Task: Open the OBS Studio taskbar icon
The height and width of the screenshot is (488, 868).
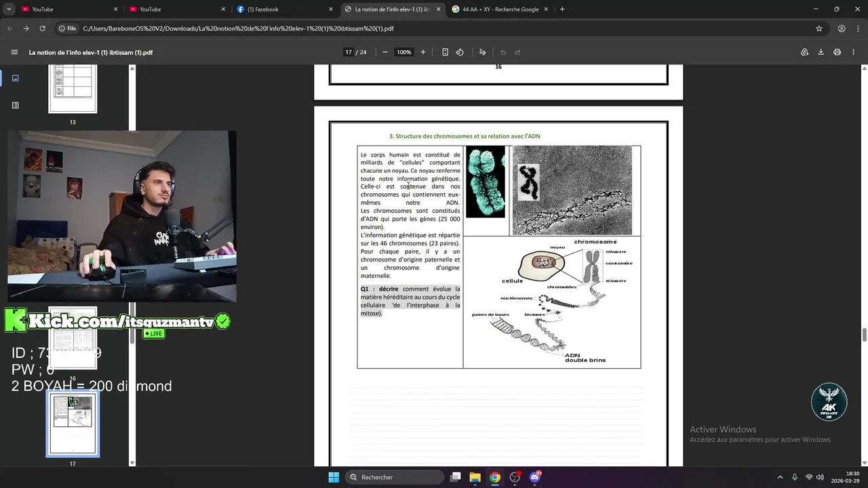Action: [515, 477]
